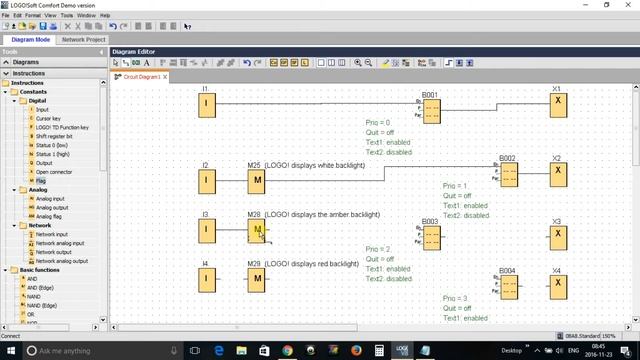Collapse the Analog folder node
This screenshot has height=360, width=640.
pyautogui.click(x=15, y=190)
